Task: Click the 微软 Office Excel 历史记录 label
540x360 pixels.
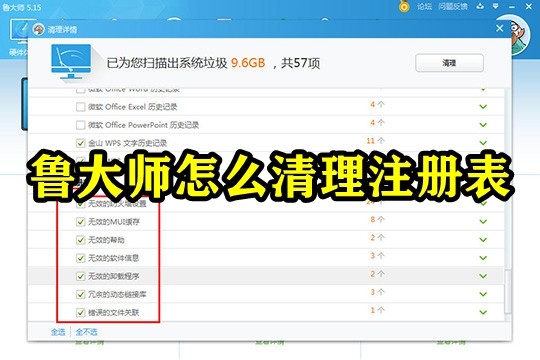Action: point(133,107)
